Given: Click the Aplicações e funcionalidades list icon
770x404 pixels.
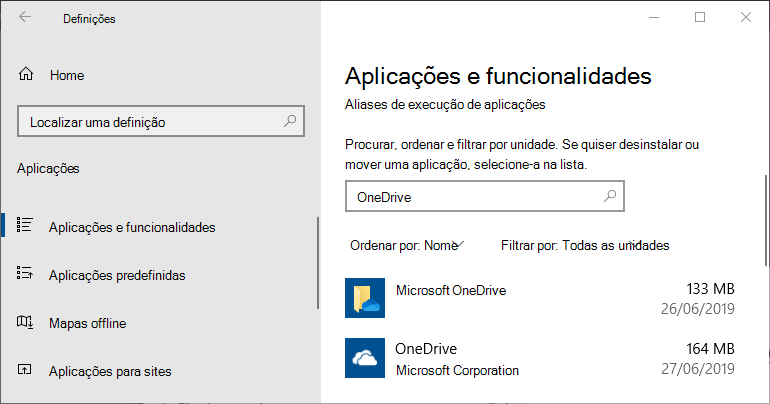Looking at the screenshot, I should pos(25,225).
